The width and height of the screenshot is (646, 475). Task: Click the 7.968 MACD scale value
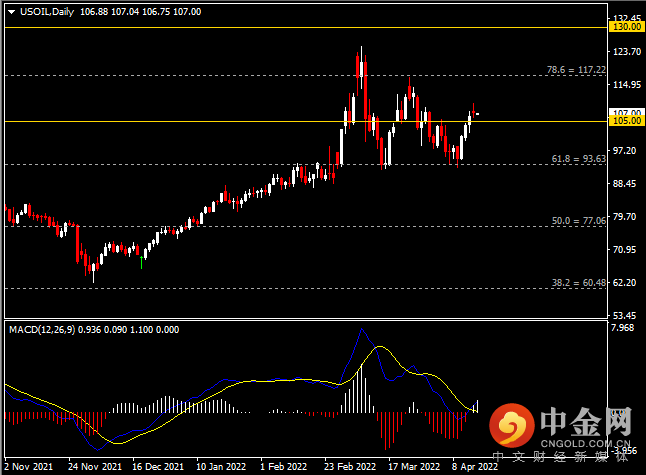pyautogui.click(x=623, y=328)
